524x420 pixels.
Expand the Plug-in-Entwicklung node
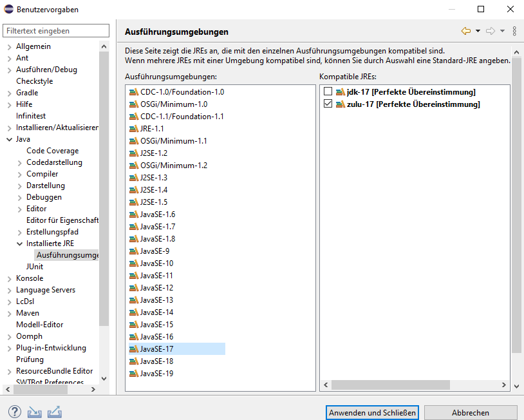[10, 348]
